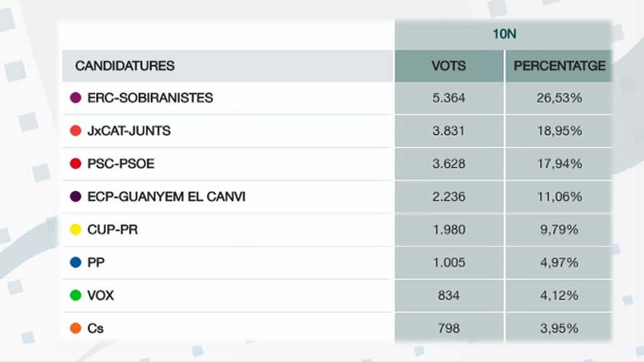Click the 10N header cell
The image size is (644, 362).
point(504,34)
